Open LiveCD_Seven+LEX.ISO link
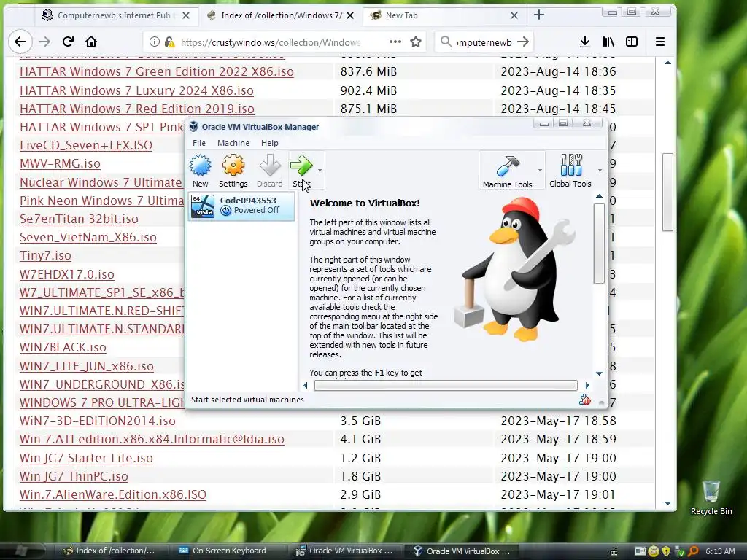The image size is (747, 560). coord(86,145)
